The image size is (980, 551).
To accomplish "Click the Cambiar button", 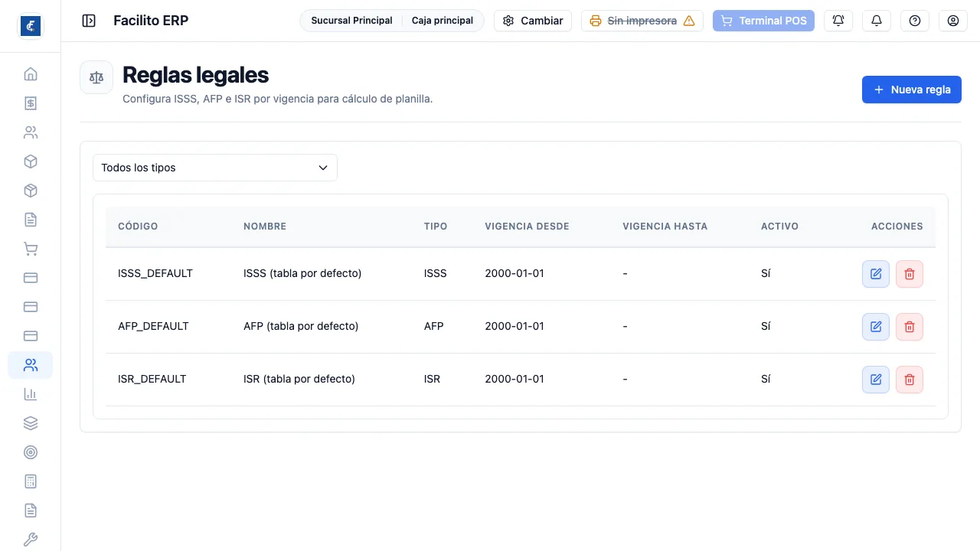I will [533, 21].
